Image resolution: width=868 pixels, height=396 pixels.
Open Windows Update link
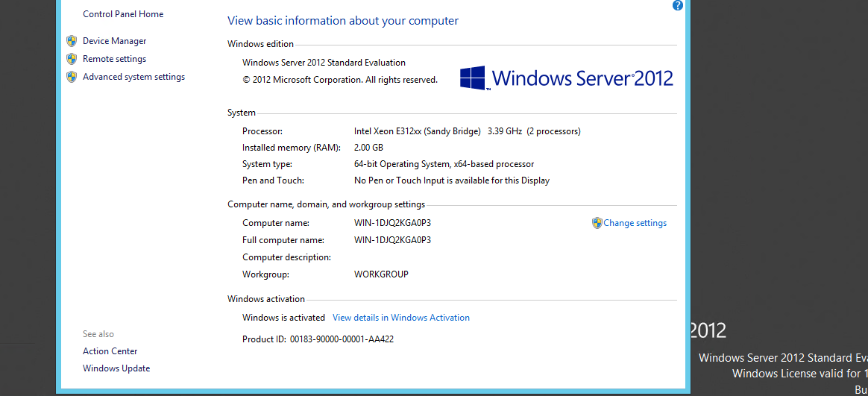(x=116, y=368)
